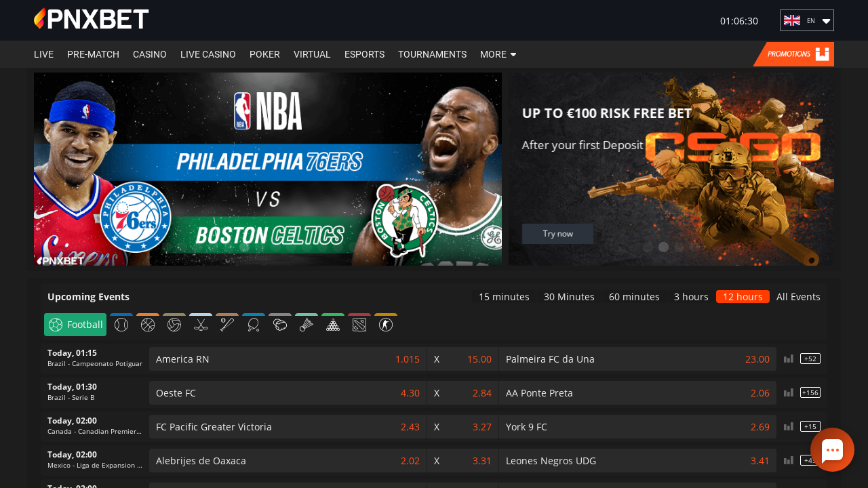The image size is (868, 488).
Task: Go to the LIVE CASINO section
Action: [208, 54]
